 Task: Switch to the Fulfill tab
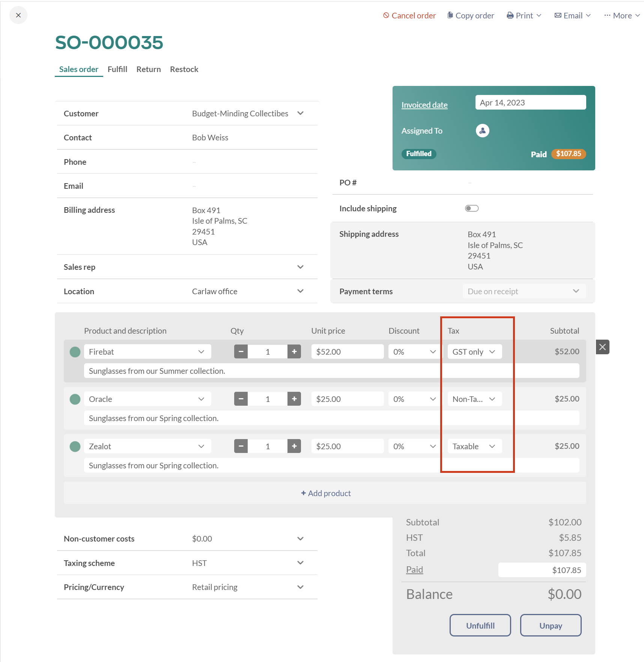tap(117, 69)
